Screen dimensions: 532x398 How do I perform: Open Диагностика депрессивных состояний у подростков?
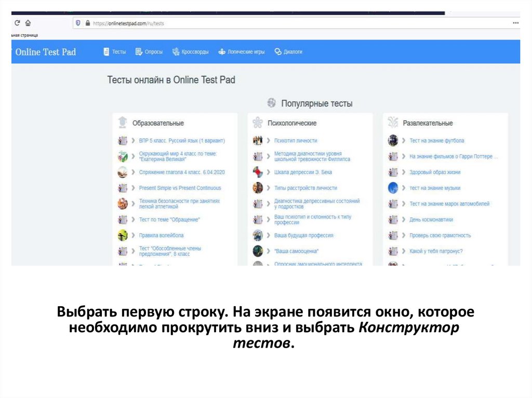(x=317, y=204)
